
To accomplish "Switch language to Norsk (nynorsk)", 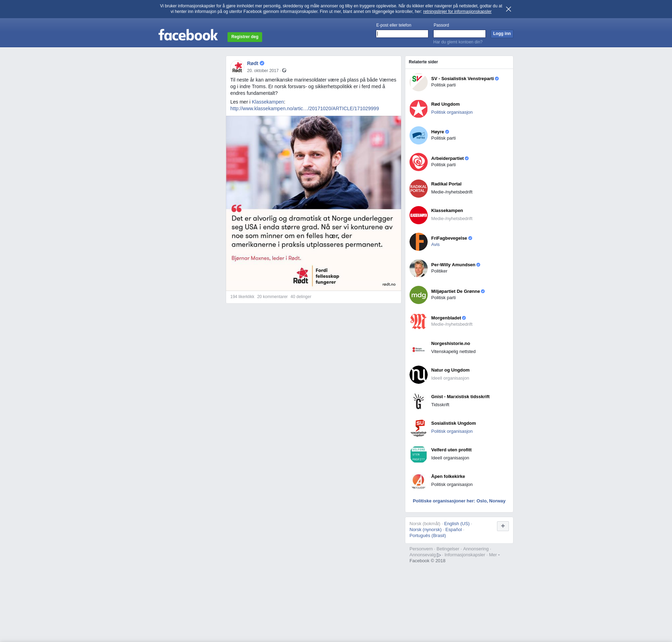I will 426,530.
